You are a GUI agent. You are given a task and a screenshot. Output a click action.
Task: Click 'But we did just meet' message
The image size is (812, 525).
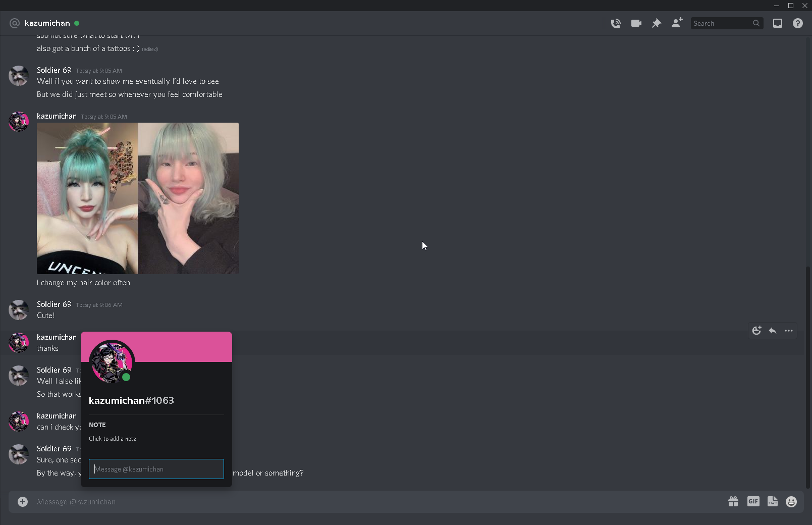coord(130,94)
